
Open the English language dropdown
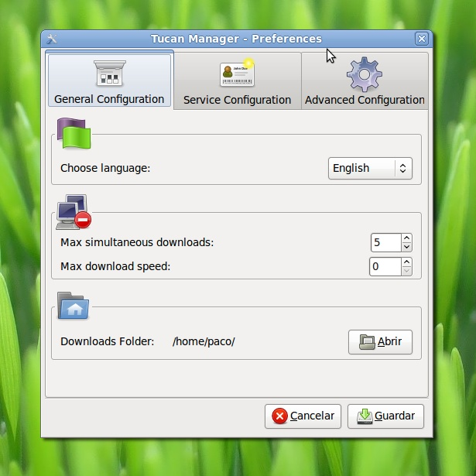(x=370, y=168)
